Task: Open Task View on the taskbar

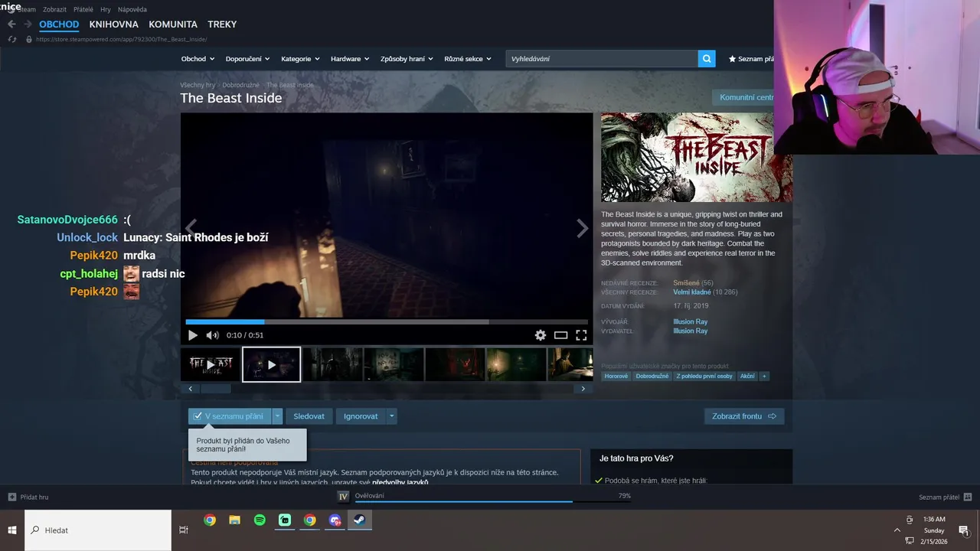Action: coord(184,530)
